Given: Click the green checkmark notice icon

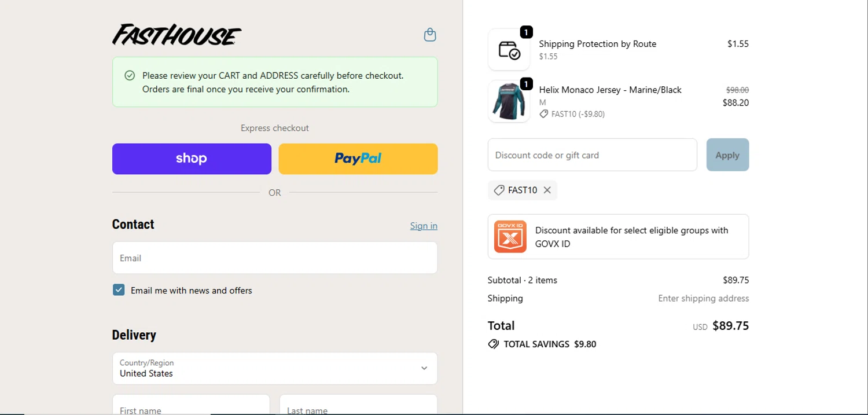Looking at the screenshot, I should pyautogui.click(x=130, y=76).
